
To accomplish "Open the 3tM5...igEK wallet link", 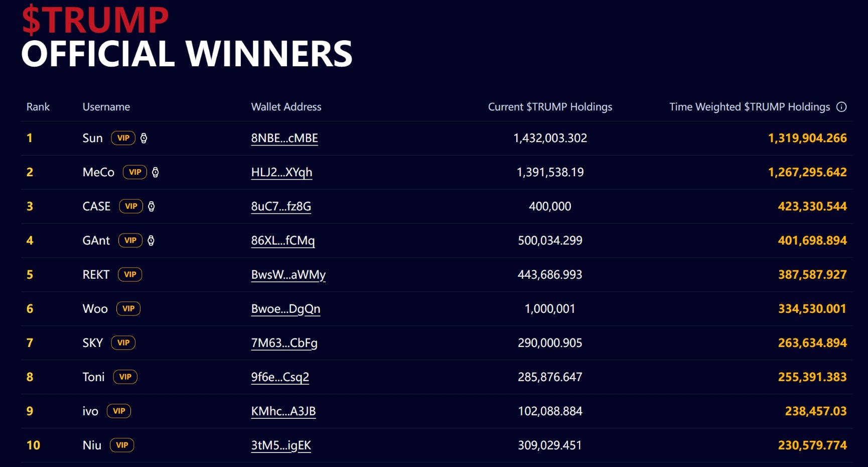I will (x=281, y=445).
